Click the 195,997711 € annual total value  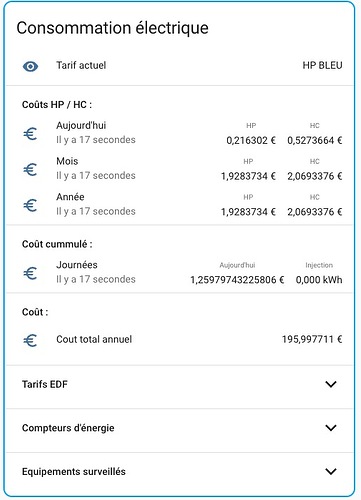312,340
